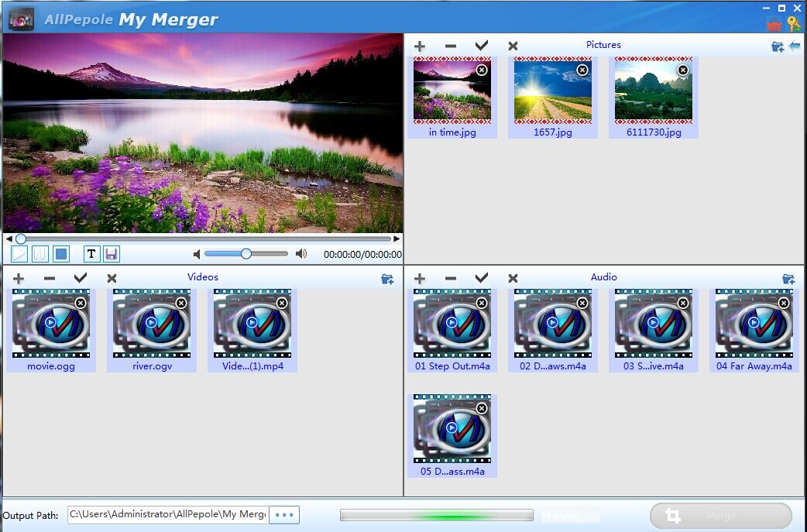Click the shopping basket purchase icon
Screen dimensions: 807x532
point(774,23)
